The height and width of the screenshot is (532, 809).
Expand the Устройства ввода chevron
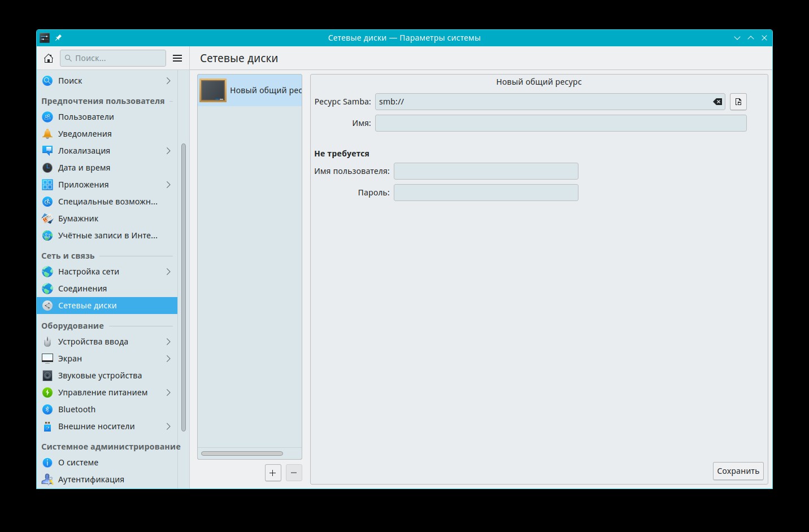168,342
